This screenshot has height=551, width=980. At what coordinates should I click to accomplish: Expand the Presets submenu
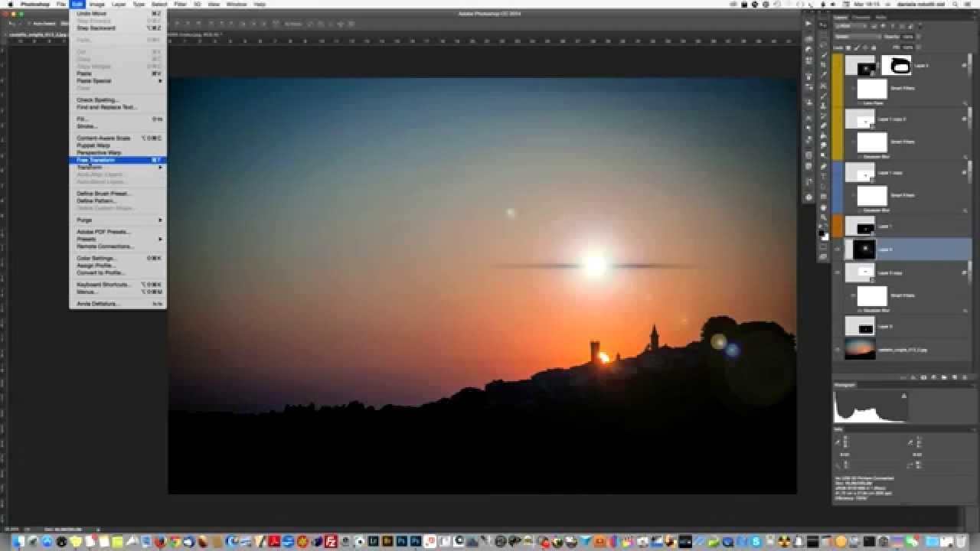pos(117,239)
